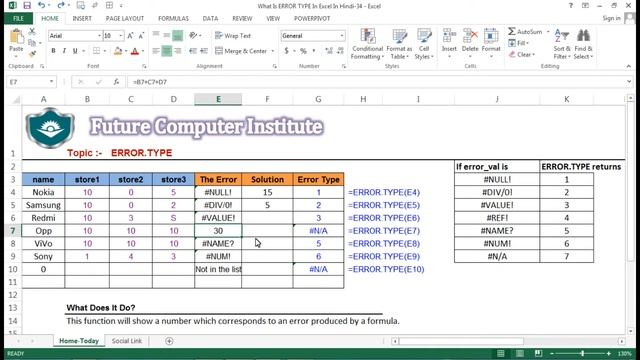Open the General number format dropdown
This screenshot has height=360, width=640.
pos(342,36)
